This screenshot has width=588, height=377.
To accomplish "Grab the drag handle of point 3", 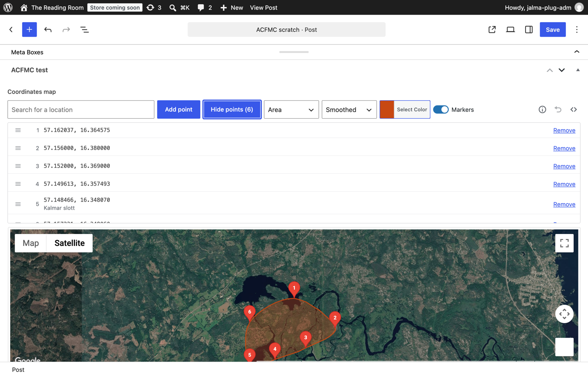I will 18,166.
